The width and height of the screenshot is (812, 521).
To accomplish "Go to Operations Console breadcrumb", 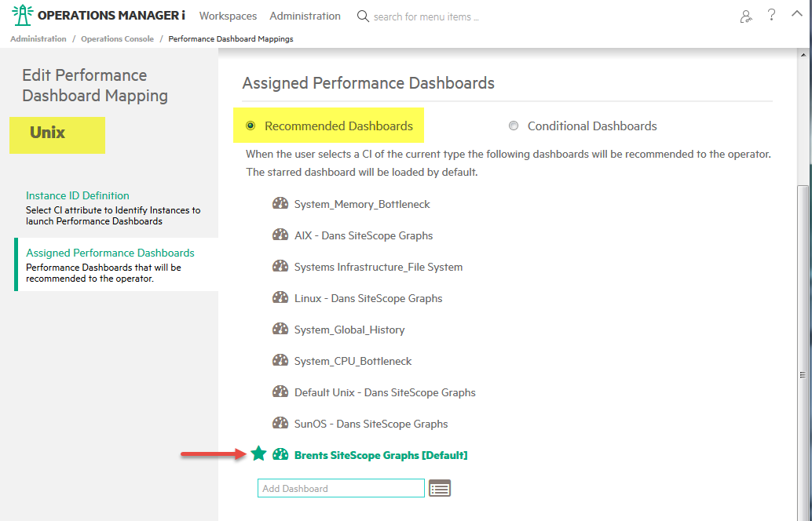I will click(117, 38).
